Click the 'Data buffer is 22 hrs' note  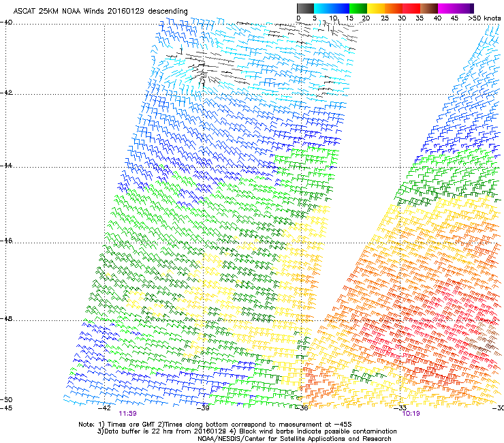click(x=247, y=431)
